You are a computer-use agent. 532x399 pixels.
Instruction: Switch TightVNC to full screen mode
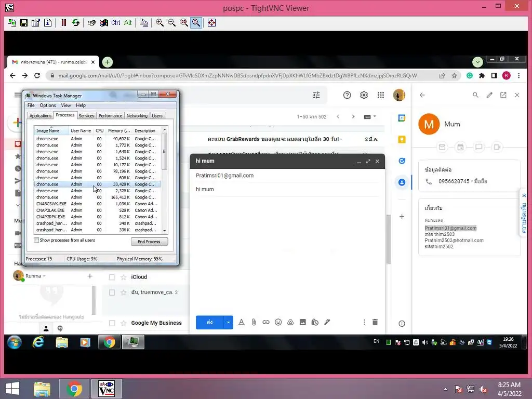coord(212,23)
